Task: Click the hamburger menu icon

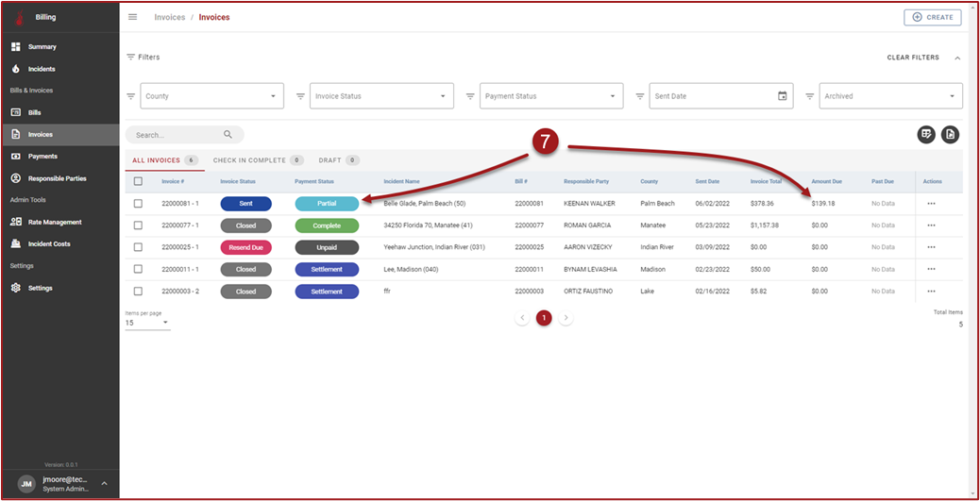Action: tap(133, 17)
